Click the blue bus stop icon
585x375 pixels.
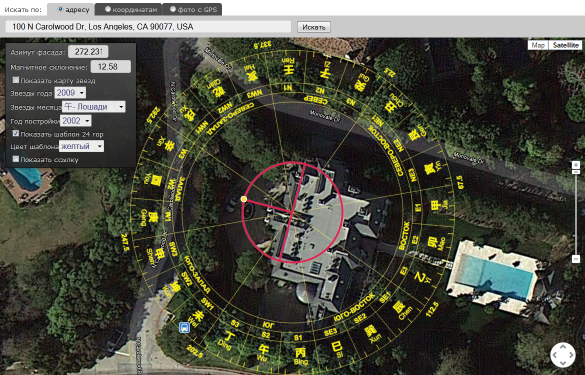(x=184, y=327)
